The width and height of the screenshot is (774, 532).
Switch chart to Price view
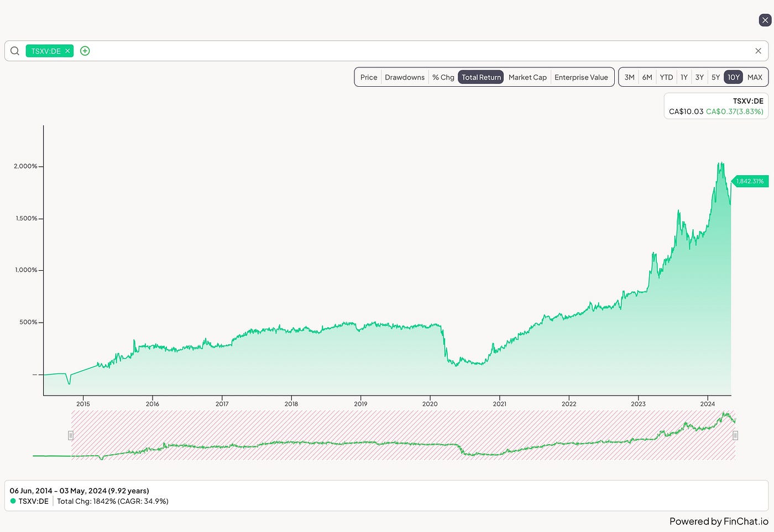369,77
